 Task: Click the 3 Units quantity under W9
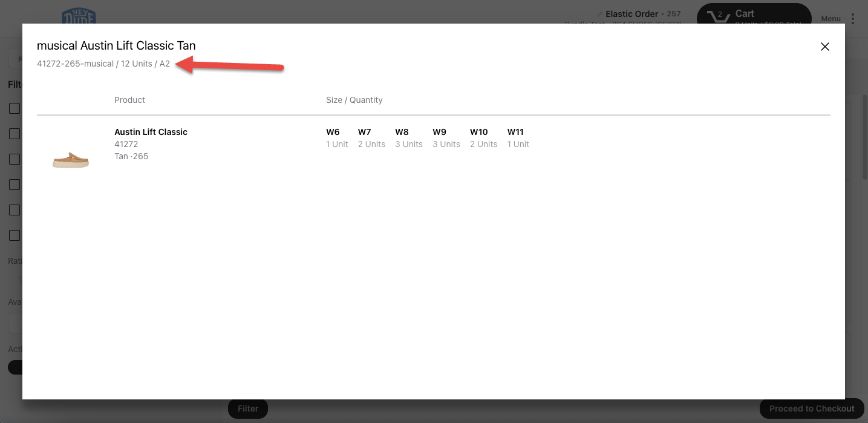pyautogui.click(x=446, y=144)
